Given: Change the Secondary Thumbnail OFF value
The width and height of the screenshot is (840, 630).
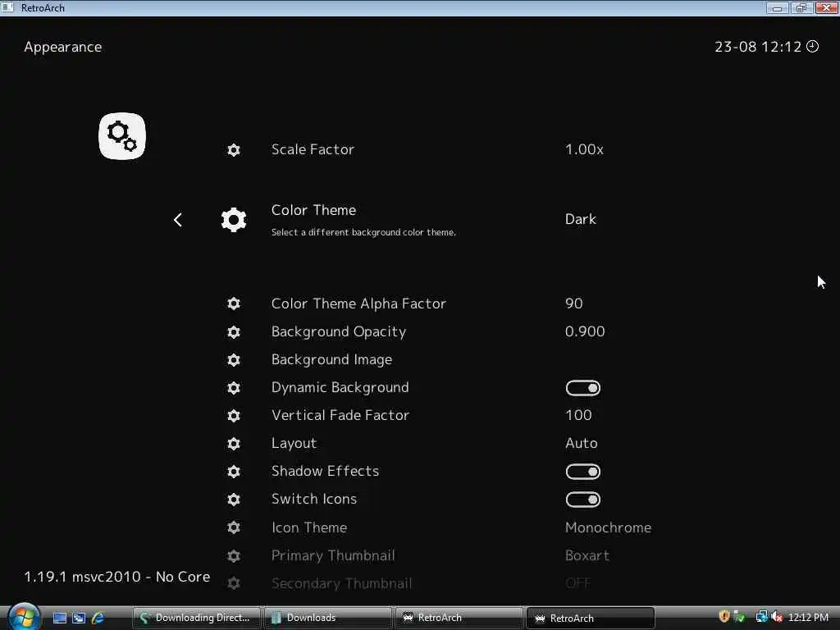Looking at the screenshot, I should click(x=577, y=583).
